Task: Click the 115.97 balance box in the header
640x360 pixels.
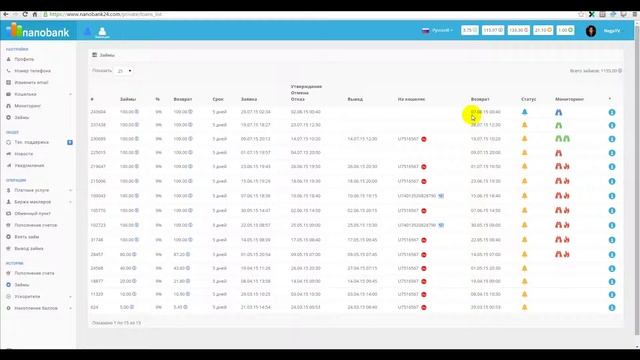Action: click(x=493, y=30)
